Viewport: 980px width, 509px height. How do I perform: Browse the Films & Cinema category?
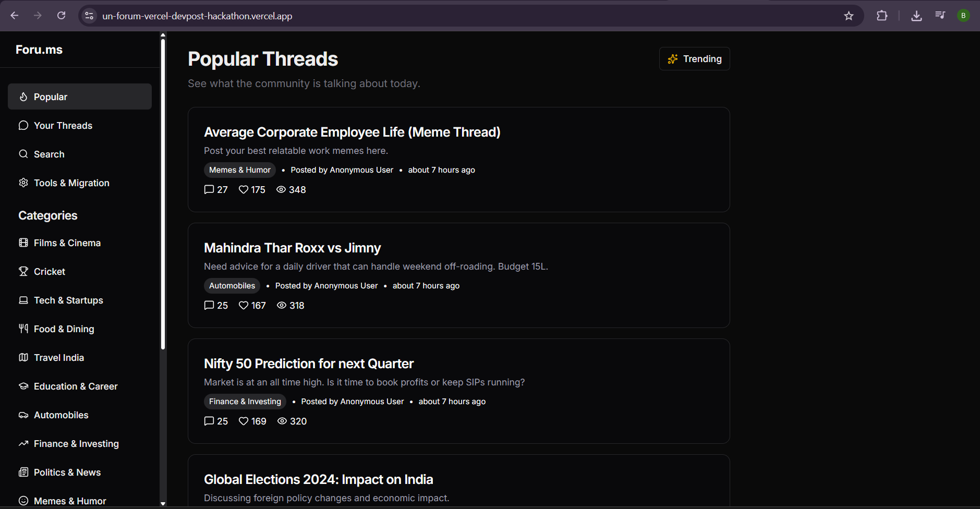[80, 243]
